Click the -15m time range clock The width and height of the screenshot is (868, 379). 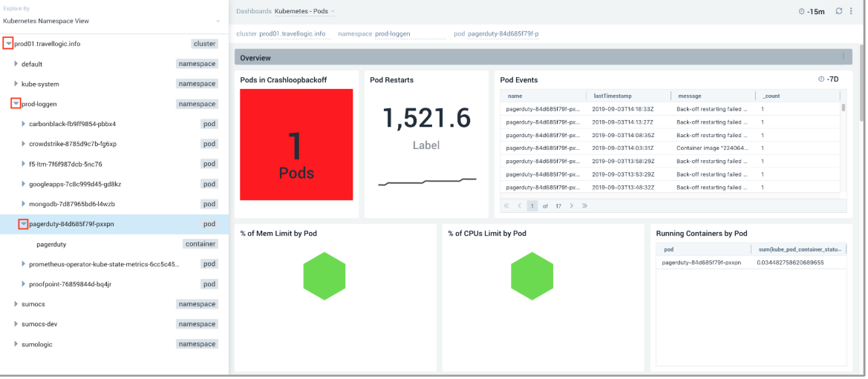pos(802,12)
